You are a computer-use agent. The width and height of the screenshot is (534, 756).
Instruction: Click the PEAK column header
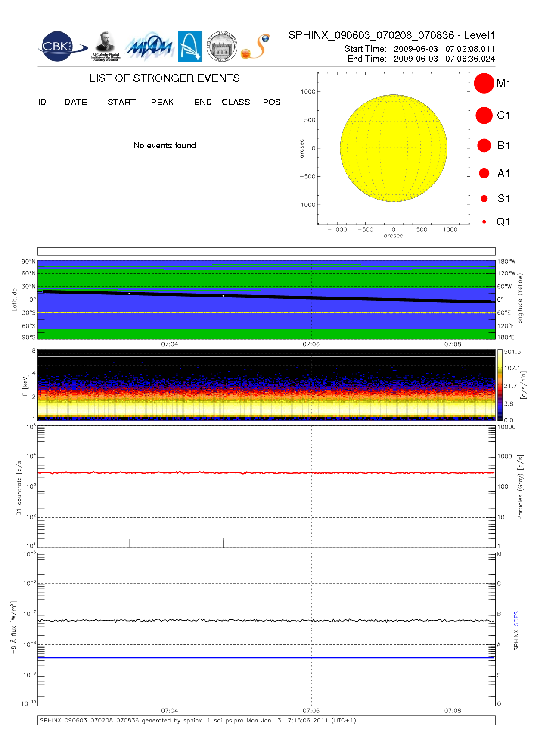point(162,102)
